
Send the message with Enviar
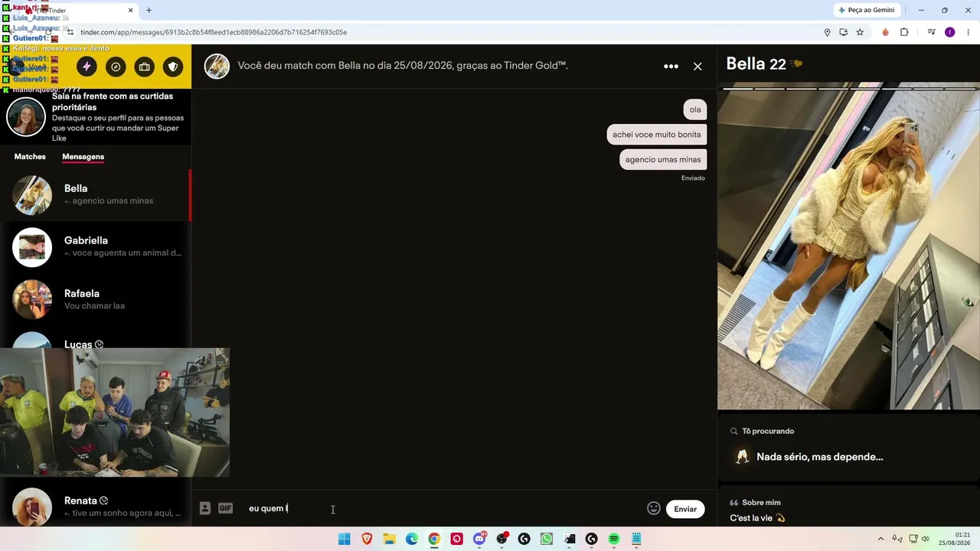click(685, 509)
